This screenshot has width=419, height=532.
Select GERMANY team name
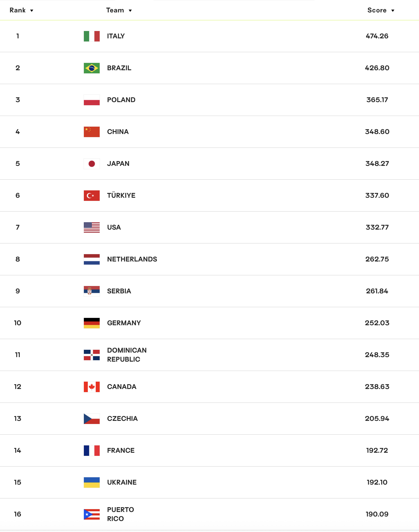pos(124,323)
